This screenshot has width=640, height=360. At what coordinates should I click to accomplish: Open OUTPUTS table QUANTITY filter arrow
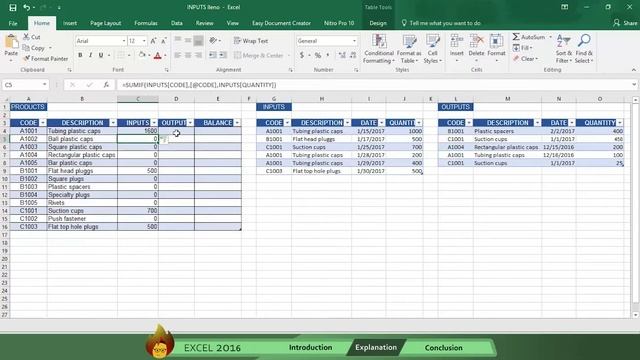tap(620, 123)
